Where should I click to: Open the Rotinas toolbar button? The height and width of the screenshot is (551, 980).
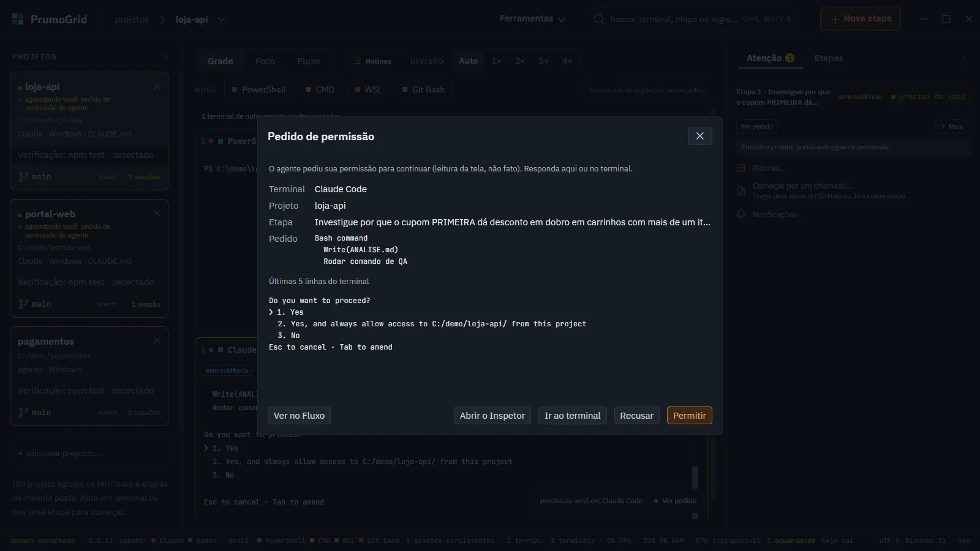pyautogui.click(x=372, y=61)
